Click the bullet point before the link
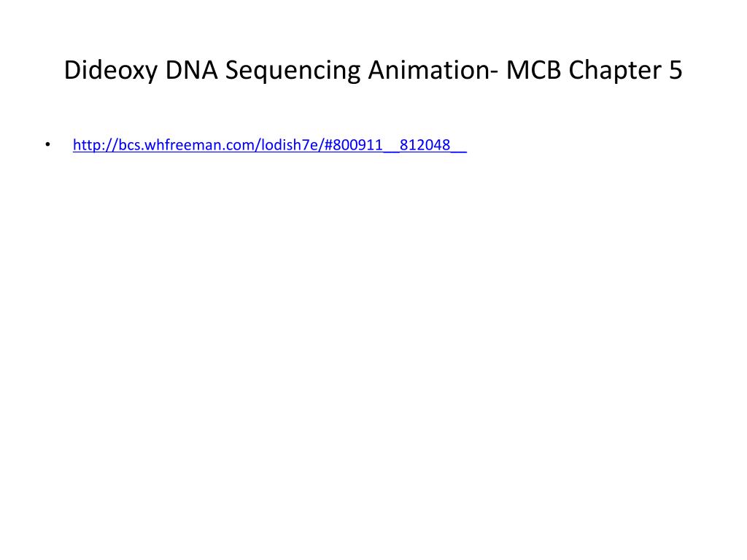Viewport: 747px width, 560px height. [47, 144]
